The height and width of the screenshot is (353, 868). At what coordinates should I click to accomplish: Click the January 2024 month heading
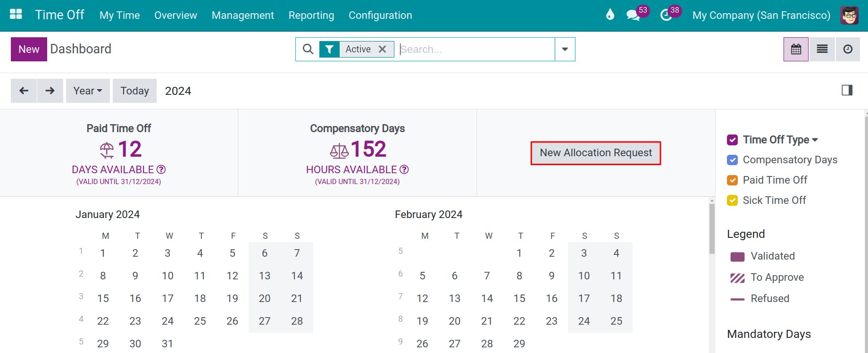pos(108,215)
